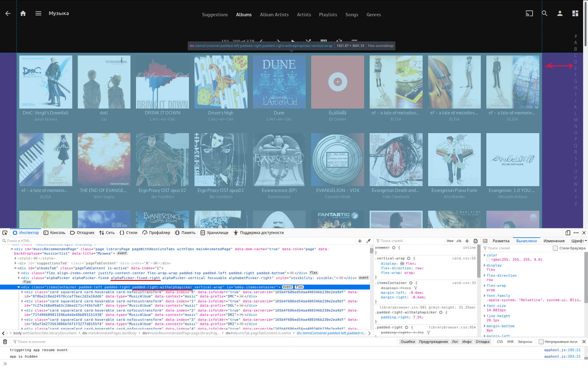This screenshot has height=368, width=588.
Task: Collapse the albumsTab div node
Action: coord(15,268)
